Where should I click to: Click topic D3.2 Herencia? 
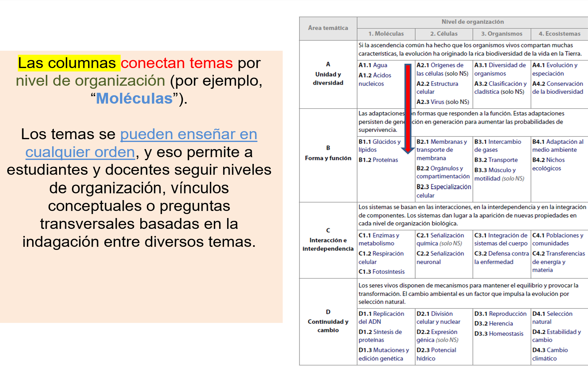pos(493,324)
